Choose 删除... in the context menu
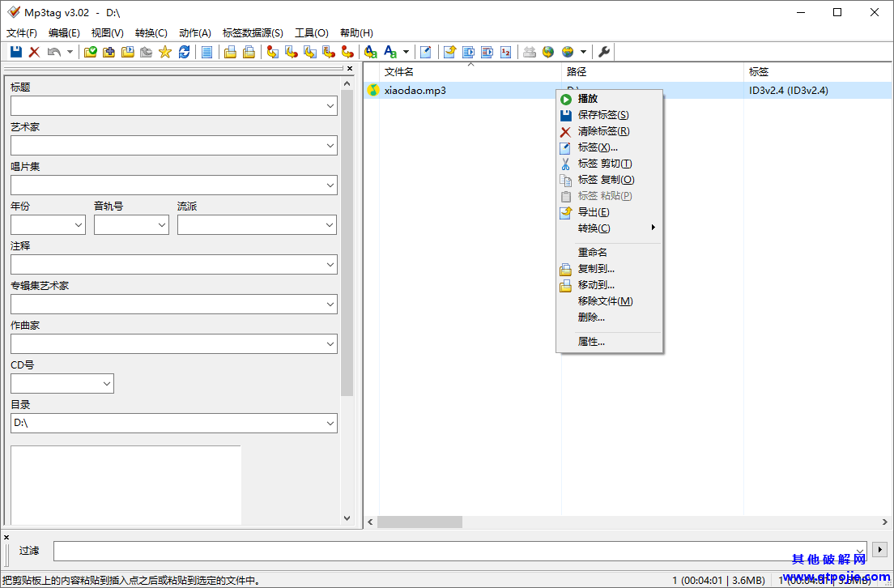Screen dimensions: 894x588 point(609,317)
